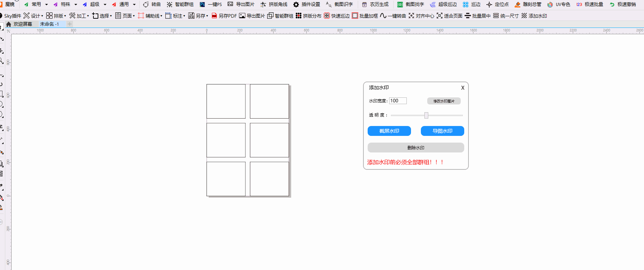Screen dimensions: 644x270
Task: Click the 统一尺寸 icon
Action: [496, 16]
